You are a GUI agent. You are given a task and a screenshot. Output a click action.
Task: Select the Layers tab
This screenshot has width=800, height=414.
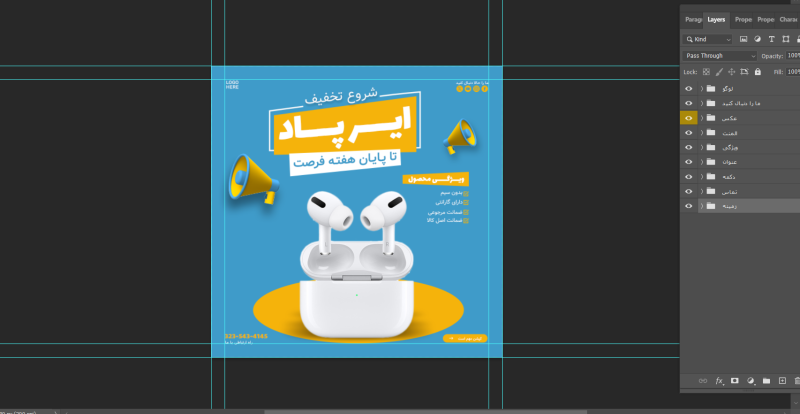(x=716, y=20)
